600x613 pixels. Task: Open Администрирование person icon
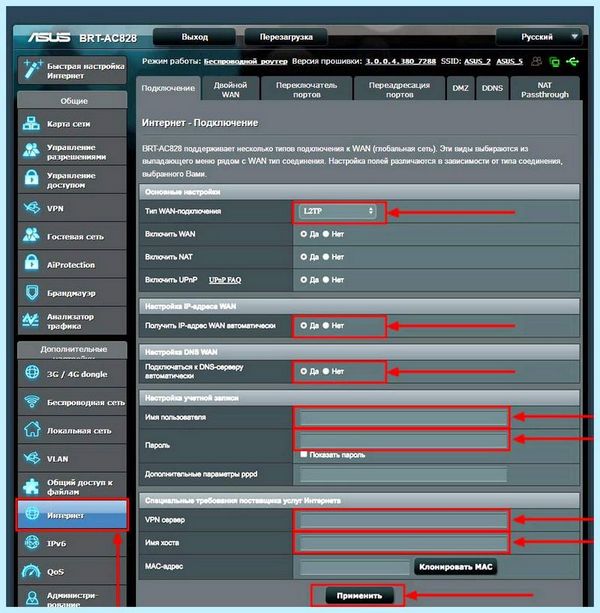coord(32,598)
